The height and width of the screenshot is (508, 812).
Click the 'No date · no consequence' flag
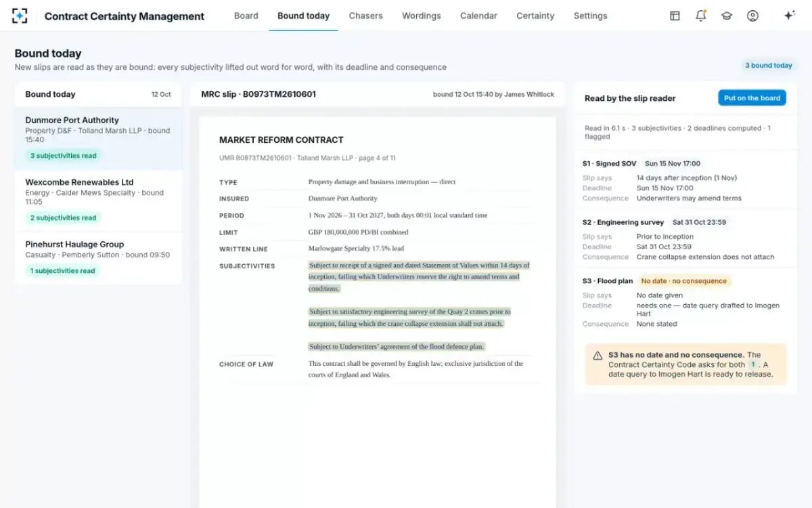684,281
